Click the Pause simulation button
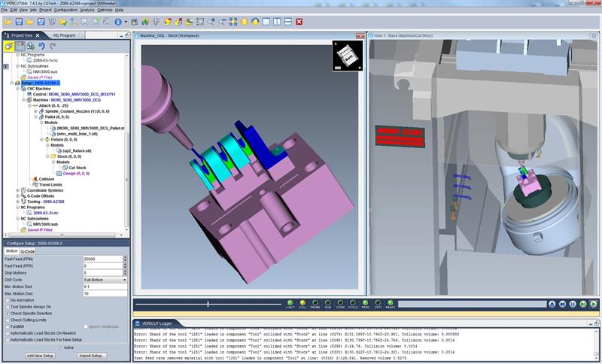Image resolution: width=602 pixels, height=364 pixels. pyautogui.click(x=573, y=304)
